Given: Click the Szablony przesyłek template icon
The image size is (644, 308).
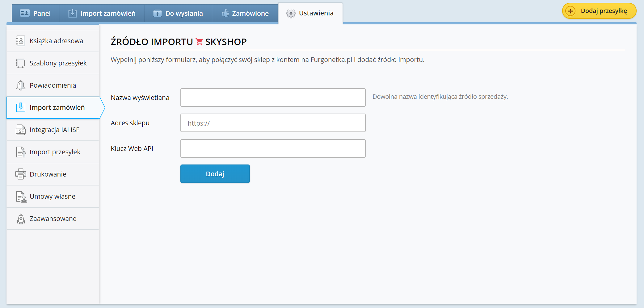Looking at the screenshot, I should [21, 63].
